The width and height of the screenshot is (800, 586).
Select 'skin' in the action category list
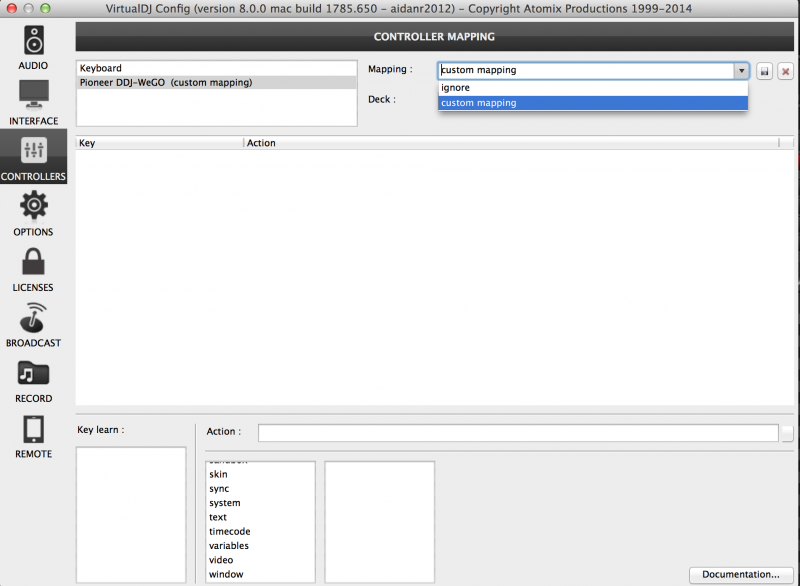pos(260,474)
